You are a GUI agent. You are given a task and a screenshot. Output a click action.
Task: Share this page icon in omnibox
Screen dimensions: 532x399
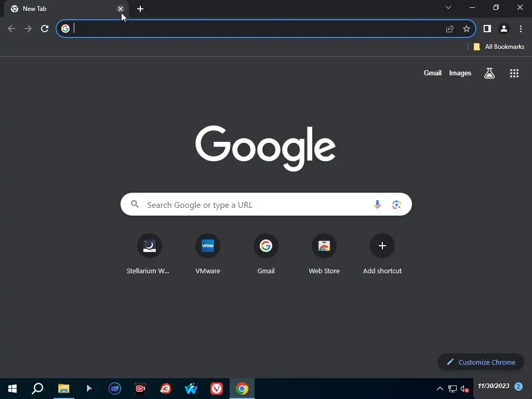tap(450, 29)
